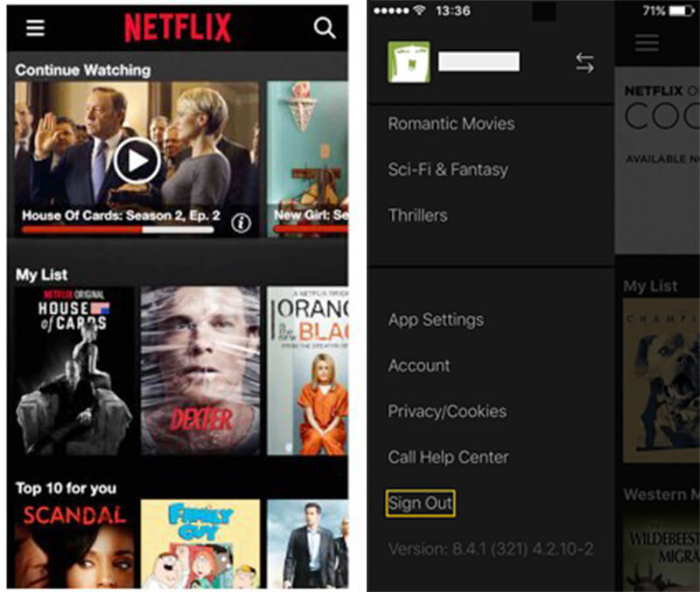Open Family Guy in Top 10 row

click(200, 544)
